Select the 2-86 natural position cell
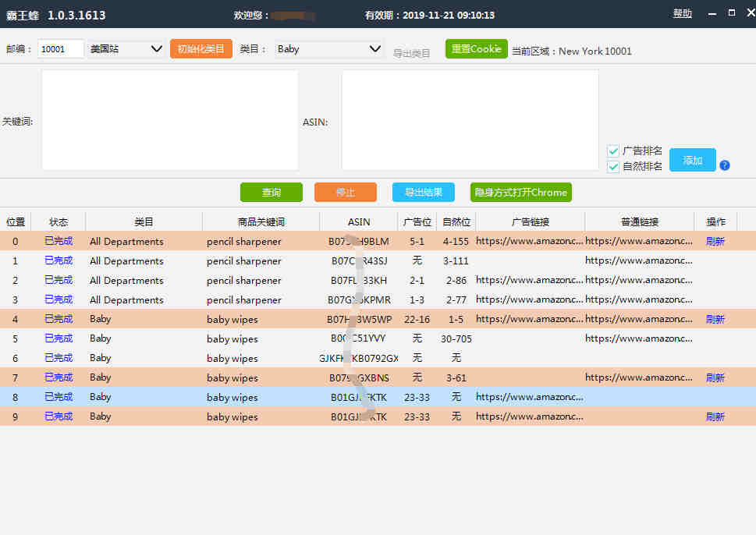 click(x=456, y=280)
